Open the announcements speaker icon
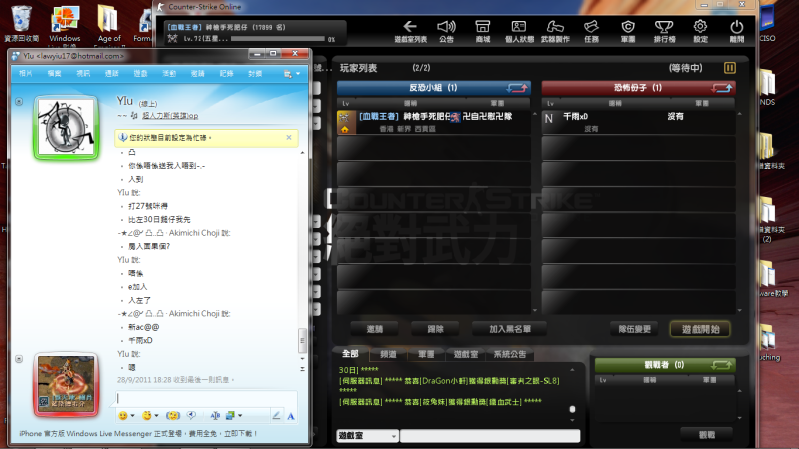 click(446, 31)
